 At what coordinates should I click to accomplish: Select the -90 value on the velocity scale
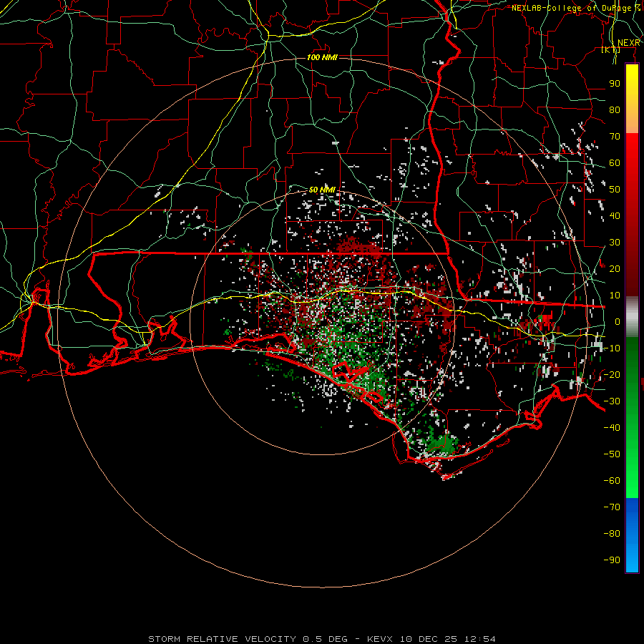612,560
